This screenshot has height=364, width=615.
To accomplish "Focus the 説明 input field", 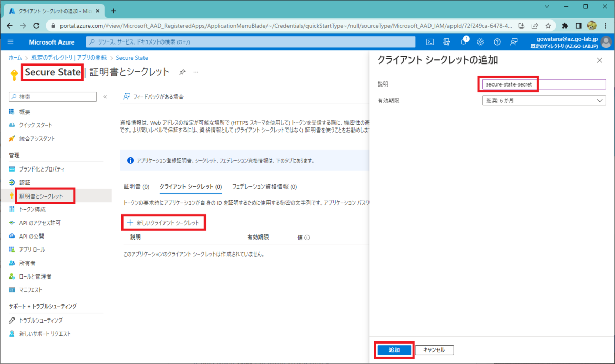I will tap(544, 84).
